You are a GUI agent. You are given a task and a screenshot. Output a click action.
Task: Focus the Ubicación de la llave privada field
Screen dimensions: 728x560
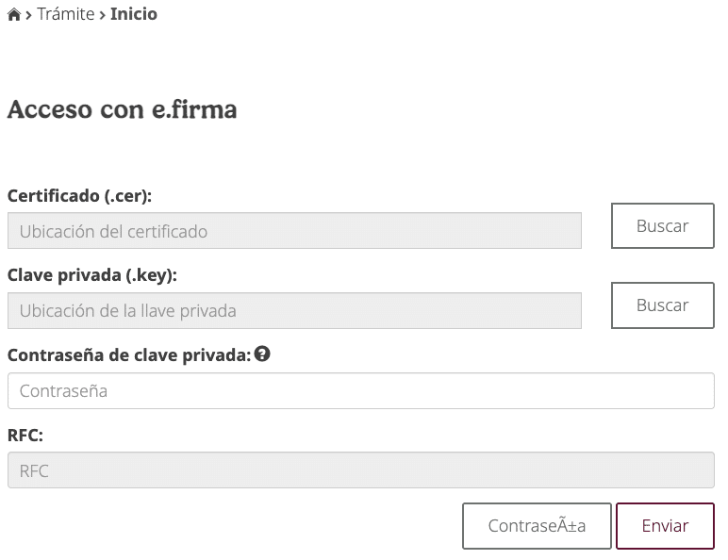coord(294,311)
